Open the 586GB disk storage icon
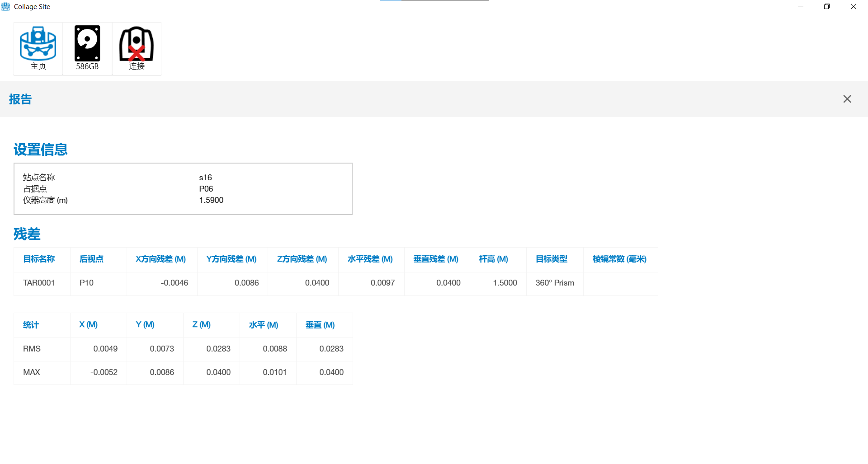The width and height of the screenshot is (868, 464). click(x=87, y=48)
